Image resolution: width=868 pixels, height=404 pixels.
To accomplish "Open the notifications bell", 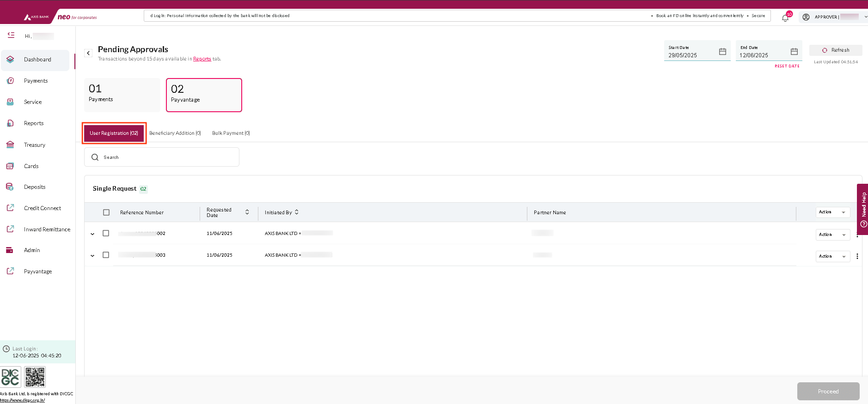I will pos(785,18).
